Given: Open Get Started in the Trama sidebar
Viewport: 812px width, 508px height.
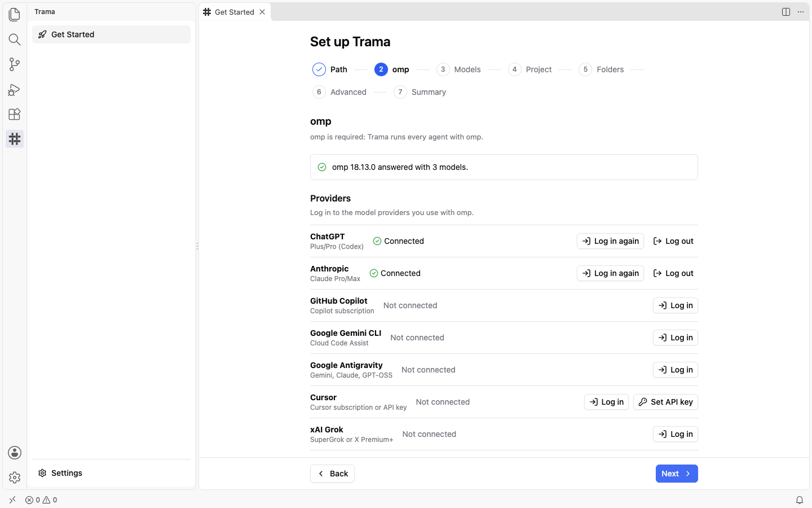Looking at the screenshot, I should (111, 34).
